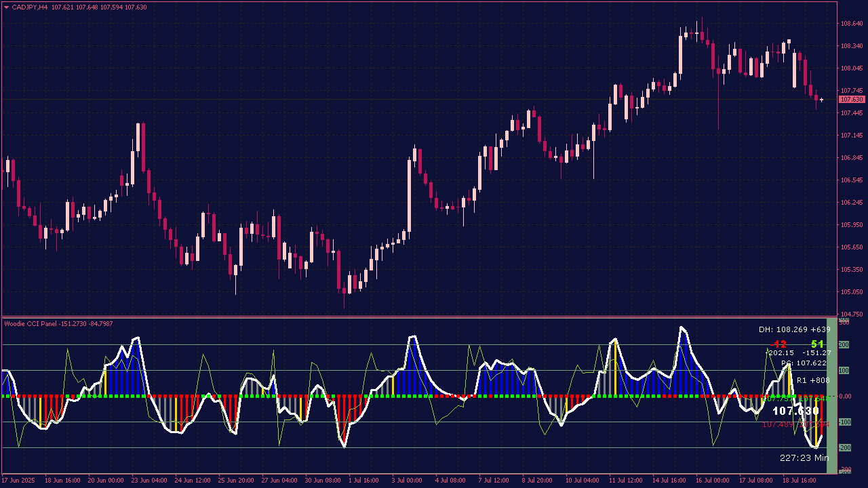Click the DH: 108.269 +639 readout

(x=794, y=329)
